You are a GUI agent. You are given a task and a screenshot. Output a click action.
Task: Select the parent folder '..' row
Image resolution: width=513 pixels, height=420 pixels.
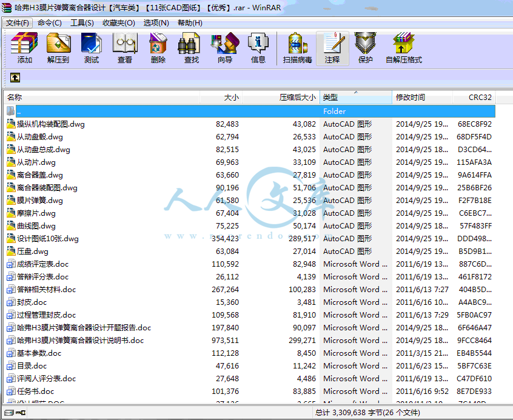(250, 112)
